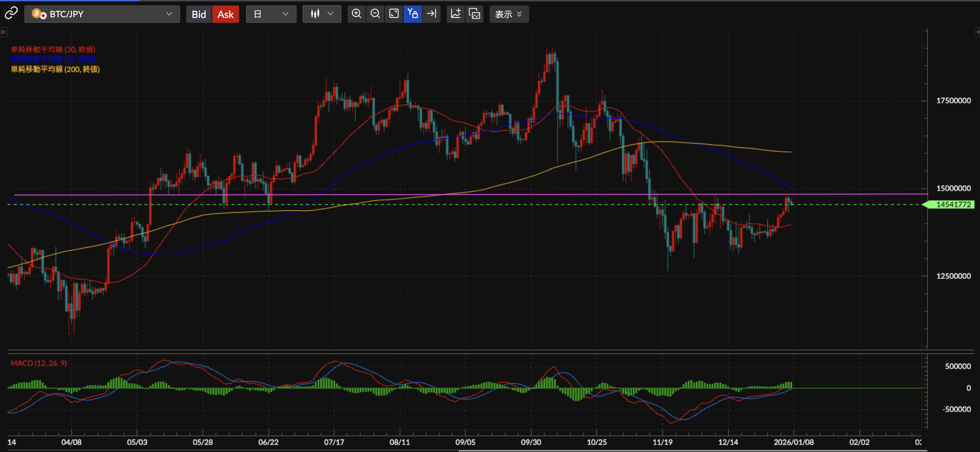Viewport: 980px width, 452px height.
Task: Toggle the Y-axis lock button
Action: click(x=412, y=14)
